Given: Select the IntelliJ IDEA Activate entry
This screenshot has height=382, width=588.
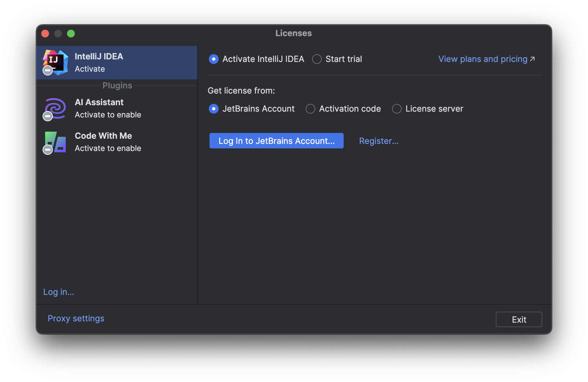Looking at the screenshot, I should click(117, 63).
